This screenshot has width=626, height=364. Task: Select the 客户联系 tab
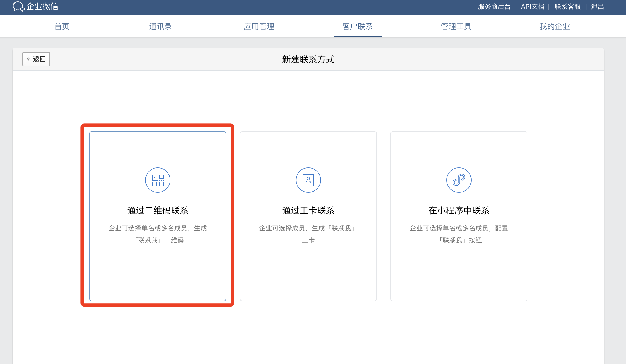tap(358, 27)
